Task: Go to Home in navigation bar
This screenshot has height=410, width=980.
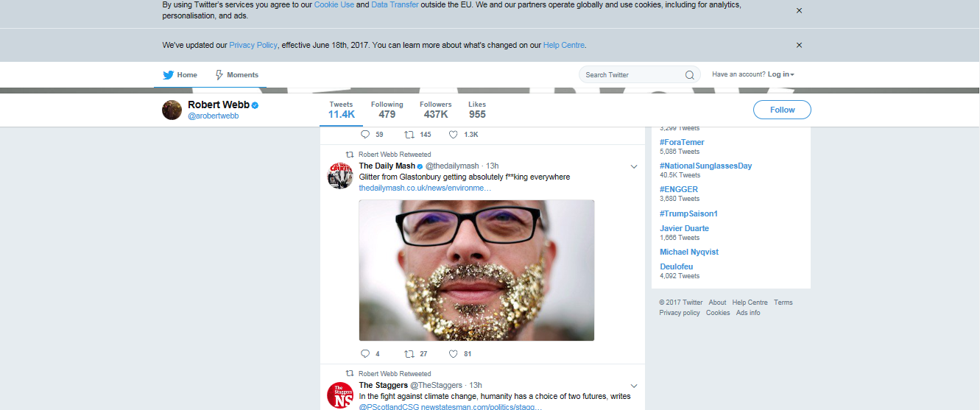Action: pyautogui.click(x=180, y=75)
